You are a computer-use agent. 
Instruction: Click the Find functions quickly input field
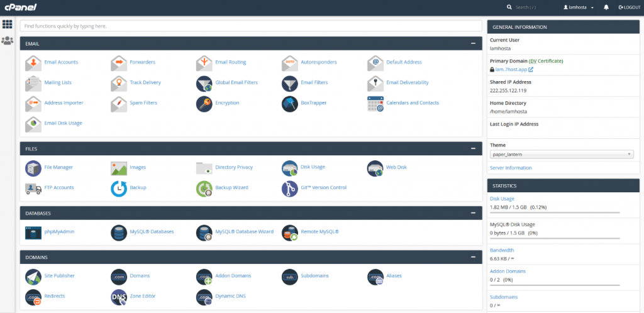(x=251, y=26)
